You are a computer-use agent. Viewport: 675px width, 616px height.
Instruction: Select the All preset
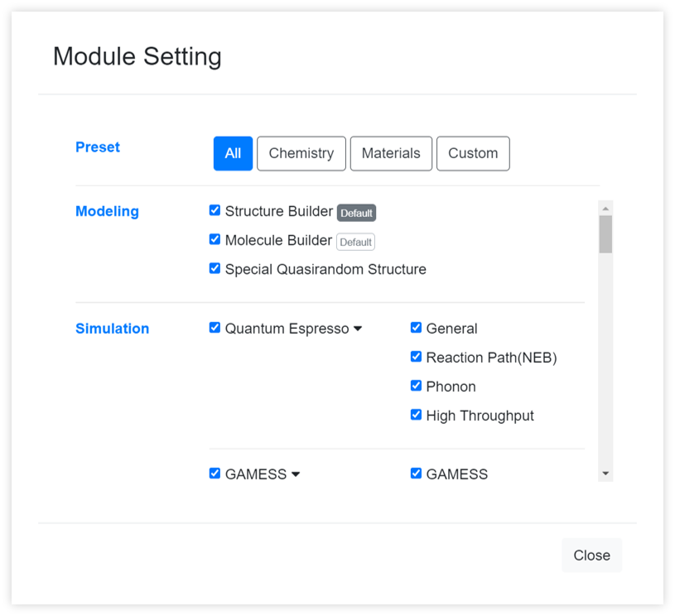point(233,153)
